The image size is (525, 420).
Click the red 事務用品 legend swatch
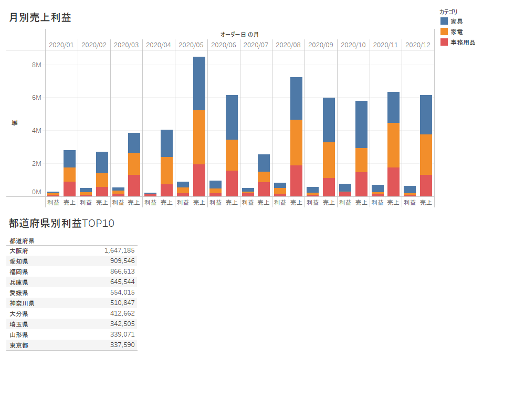point(444,42)
